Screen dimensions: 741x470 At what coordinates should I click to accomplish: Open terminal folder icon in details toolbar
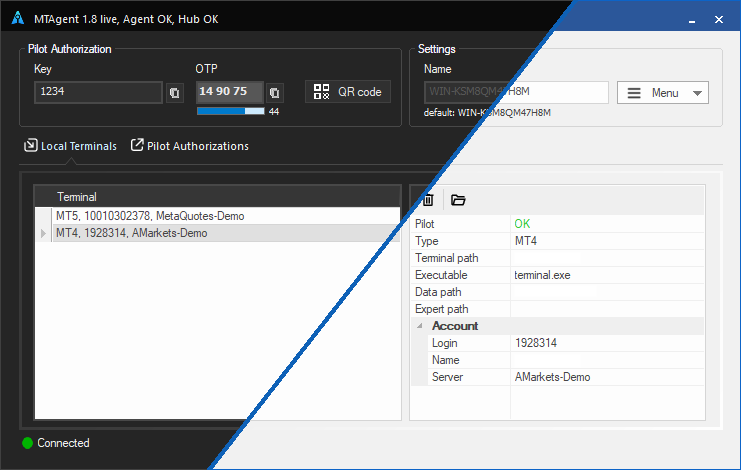tap(458, 200)
